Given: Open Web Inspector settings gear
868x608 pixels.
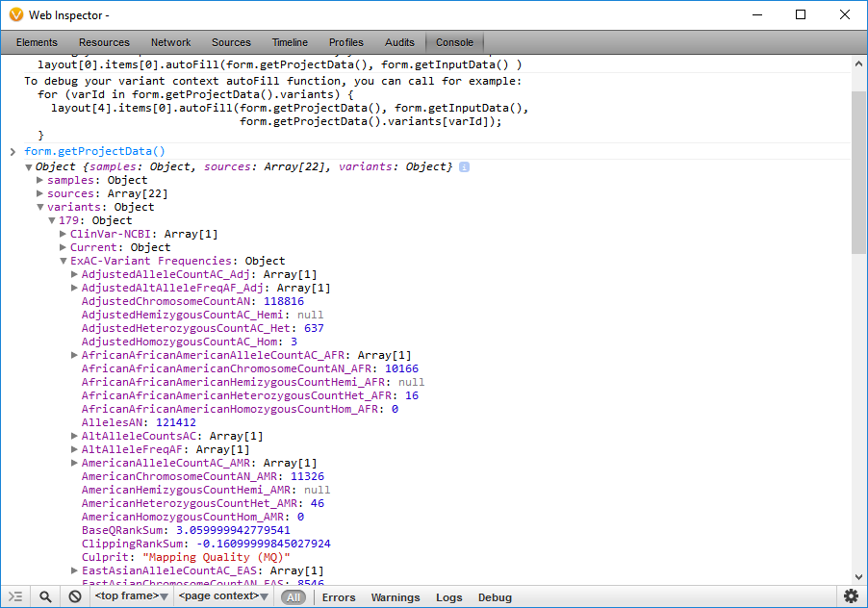Looking at the screenshot, I should click(851, 596).
